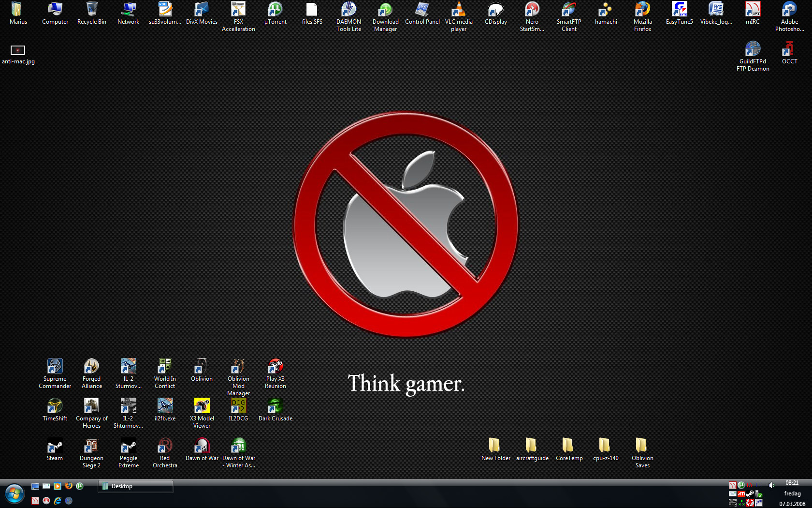Open the ATI tray icon
This screenshot has height=508, width=812.
coord(741,494)
